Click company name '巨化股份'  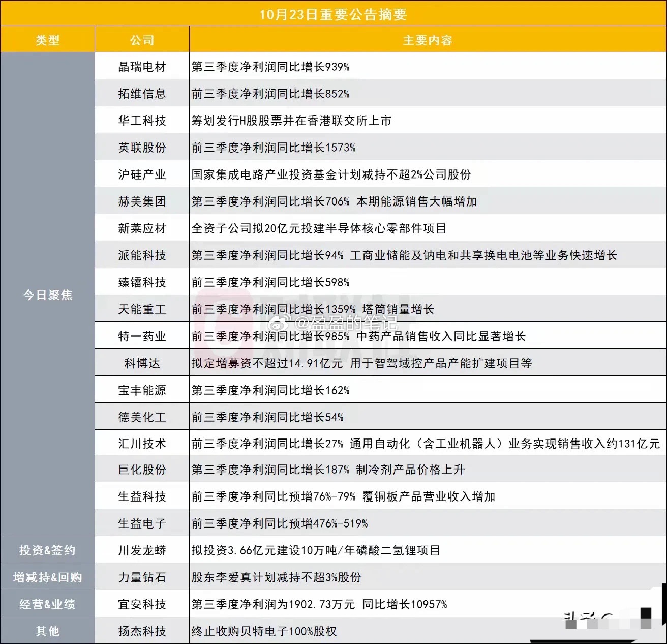tap(142, 470)
